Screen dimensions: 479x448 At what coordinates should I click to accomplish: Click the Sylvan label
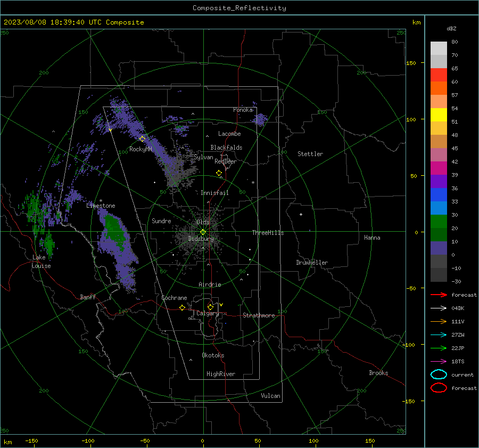point(203,157)
